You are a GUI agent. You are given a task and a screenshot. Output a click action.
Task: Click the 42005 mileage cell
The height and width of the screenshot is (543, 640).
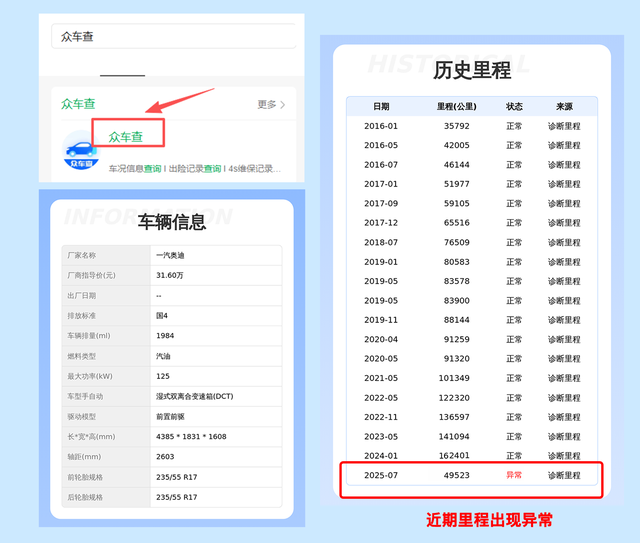point(457,145)
